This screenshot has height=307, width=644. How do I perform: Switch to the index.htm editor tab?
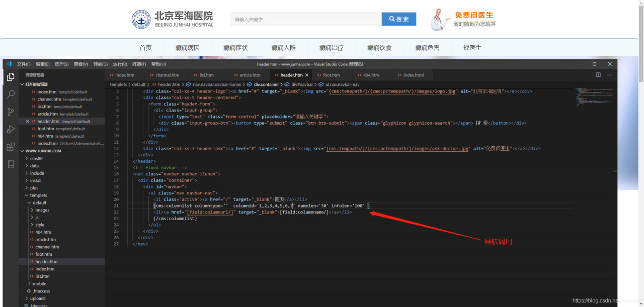coord(124,75)
